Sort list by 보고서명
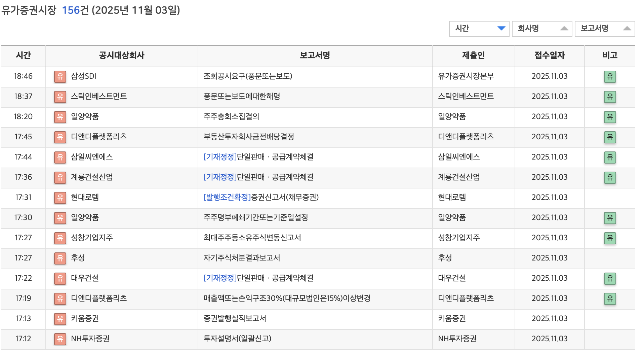Viewport: 644px width, 350px height. tap(604, 29)
